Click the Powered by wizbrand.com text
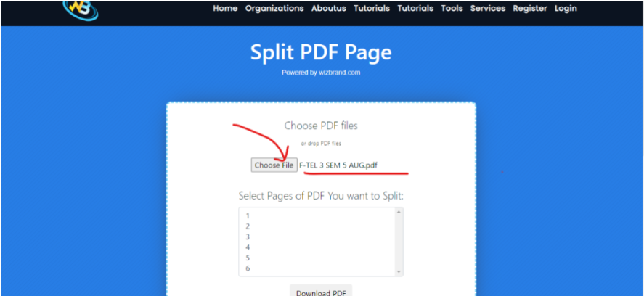Viewport: 644px width, 296px height. (321, 73)
